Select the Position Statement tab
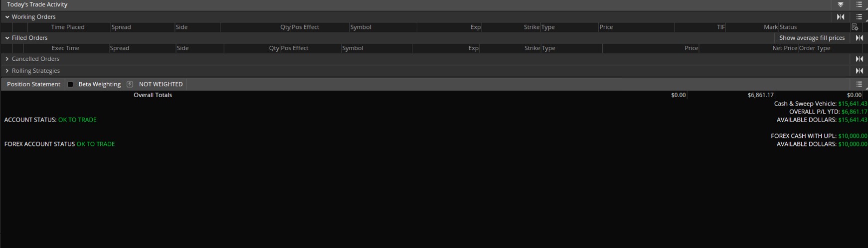 coord(33,84)
